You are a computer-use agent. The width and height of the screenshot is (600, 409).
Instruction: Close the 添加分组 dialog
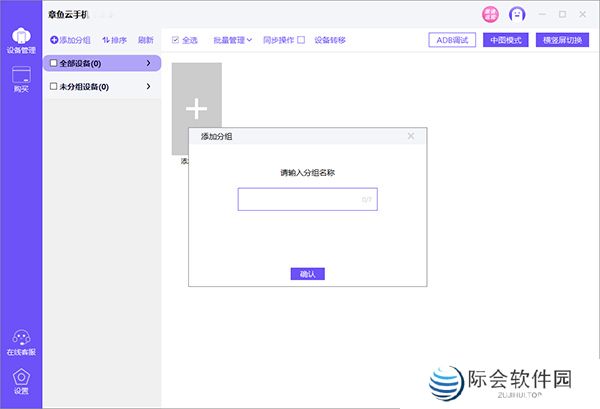point(411,136)
